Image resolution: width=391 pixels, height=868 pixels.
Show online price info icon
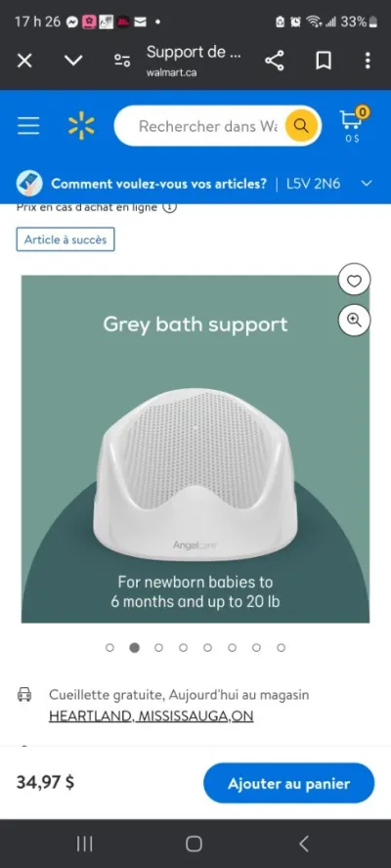click(170, 208)
